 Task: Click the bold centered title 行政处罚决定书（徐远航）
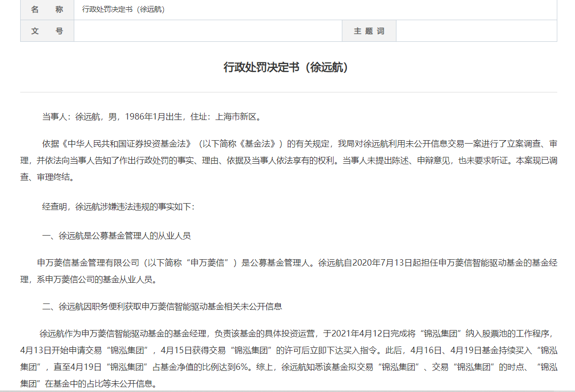coord(288,67)
